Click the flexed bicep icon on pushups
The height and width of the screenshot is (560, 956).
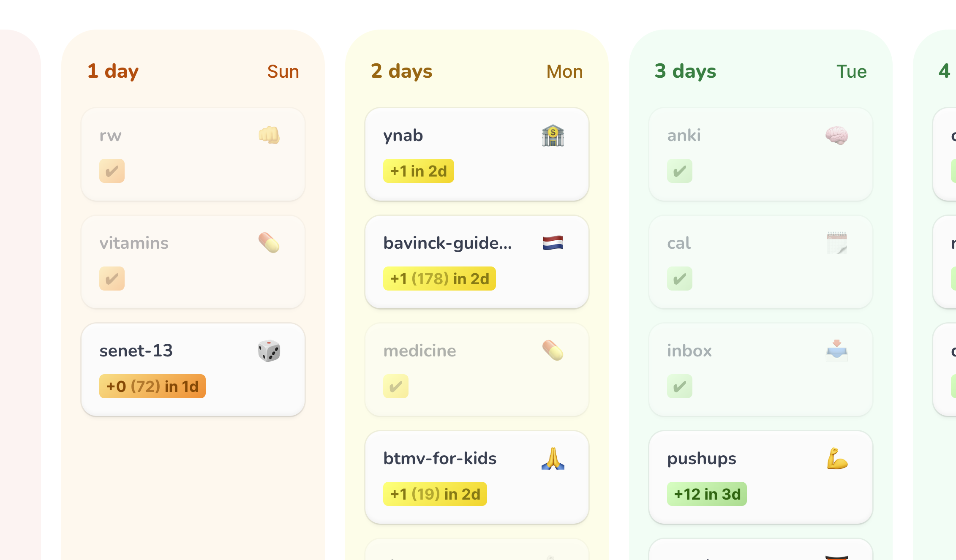pos(837,459)
